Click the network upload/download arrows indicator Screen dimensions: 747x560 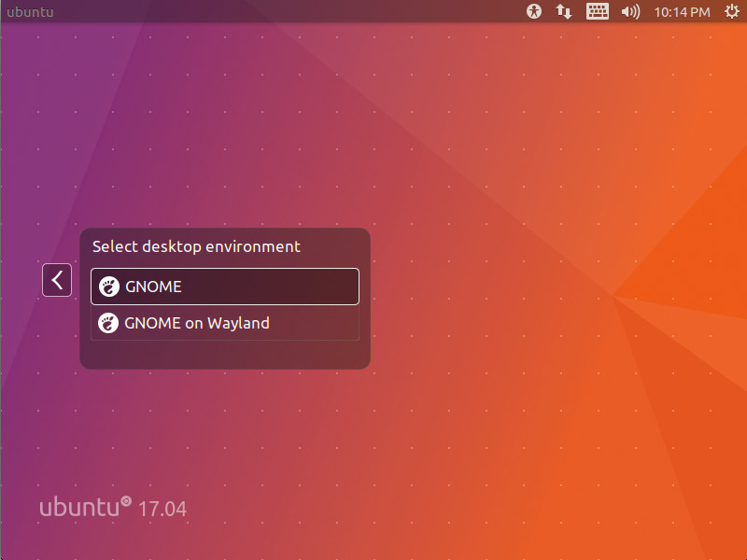[565, 11]
